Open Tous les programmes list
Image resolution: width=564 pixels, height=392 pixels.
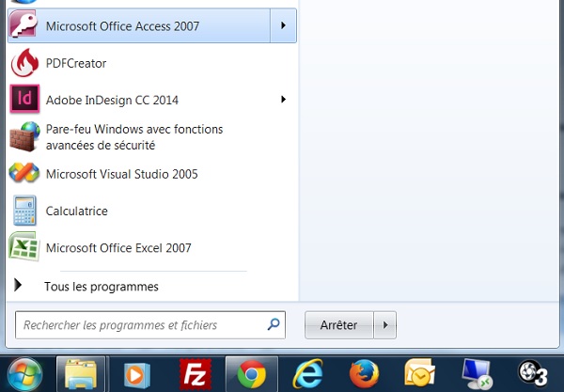tap(102, 287)
